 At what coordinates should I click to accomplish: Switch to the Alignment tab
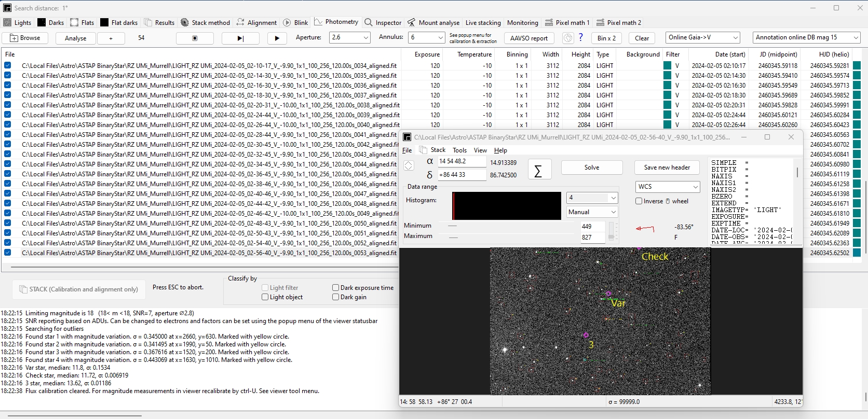256,22
